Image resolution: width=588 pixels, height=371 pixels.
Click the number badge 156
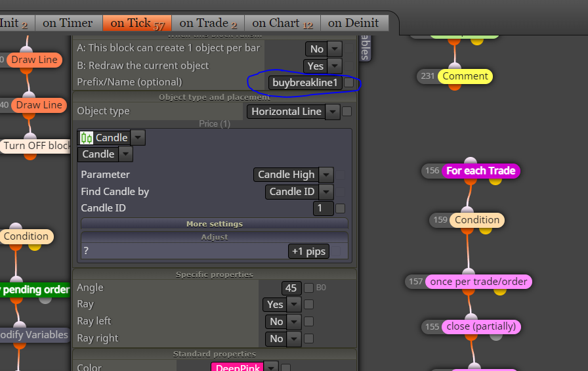432,171
